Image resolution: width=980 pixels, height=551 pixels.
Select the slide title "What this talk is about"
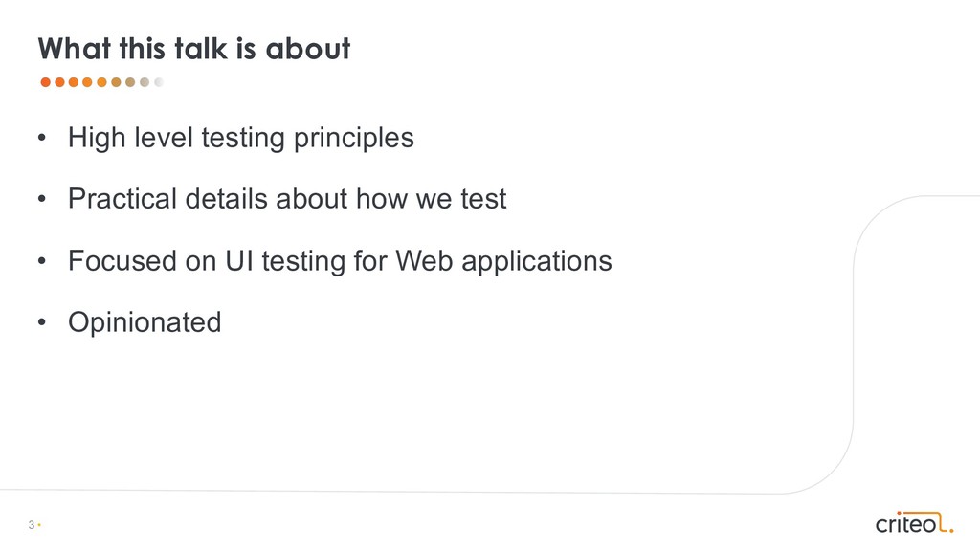(x=193, y=48)
